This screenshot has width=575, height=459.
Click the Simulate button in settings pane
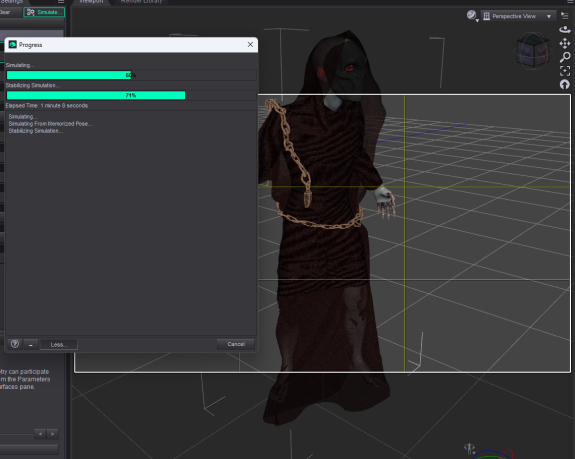tap(44, 12)
